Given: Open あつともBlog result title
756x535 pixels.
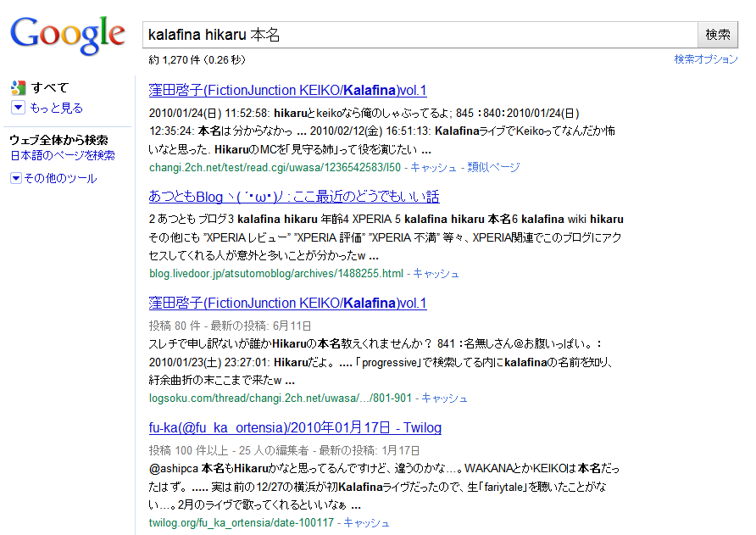Looking at the screenshot, I should click(x=294, y=197).
